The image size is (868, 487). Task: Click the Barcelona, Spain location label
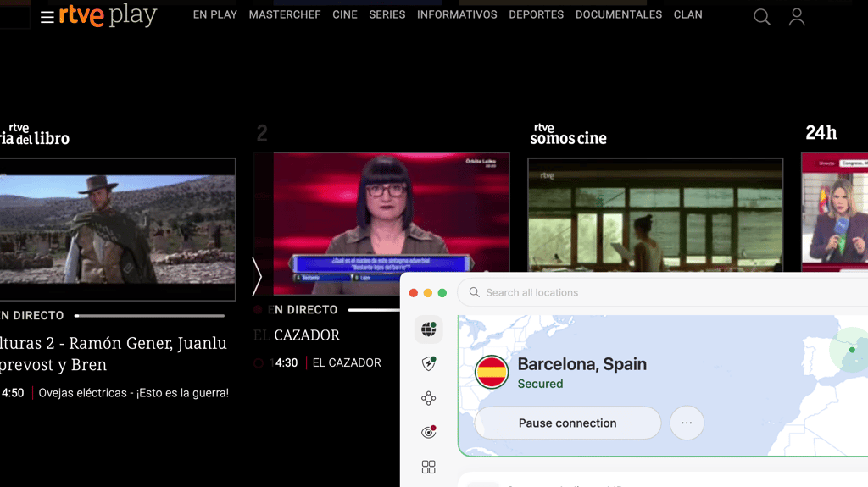(x=581, y=364)
